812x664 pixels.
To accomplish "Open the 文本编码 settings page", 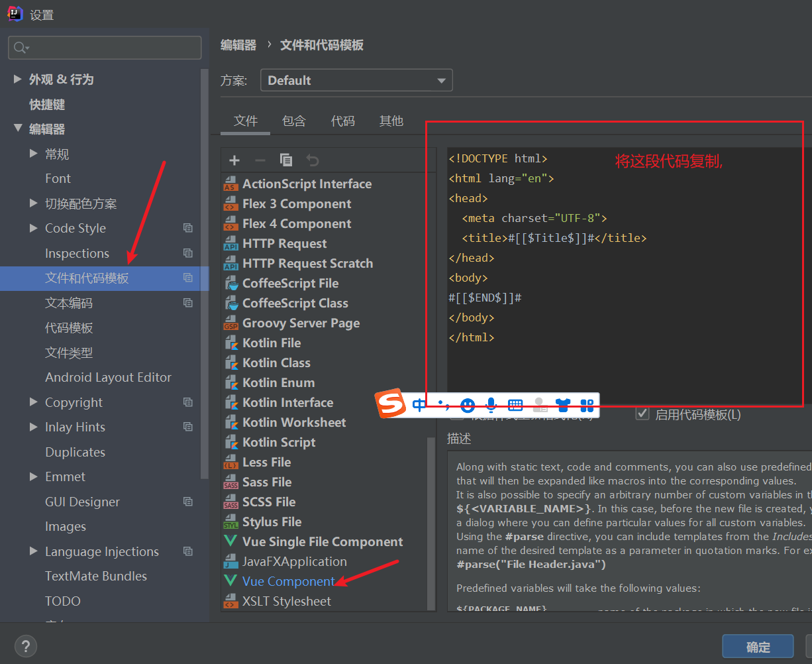I will pos(69,303).
